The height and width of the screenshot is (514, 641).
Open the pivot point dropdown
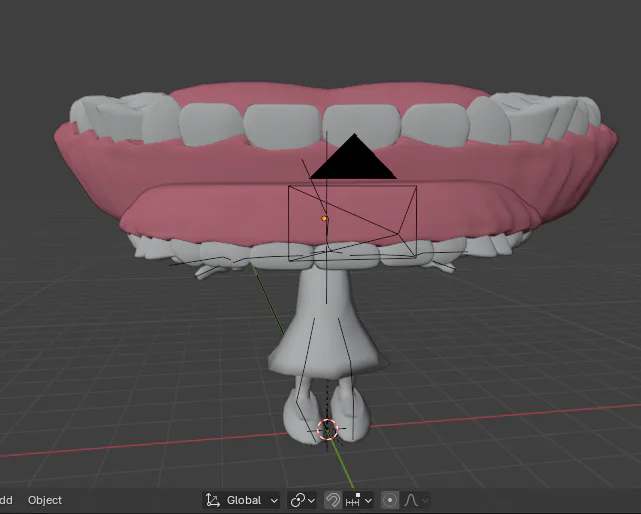click(x=303, y=500)
